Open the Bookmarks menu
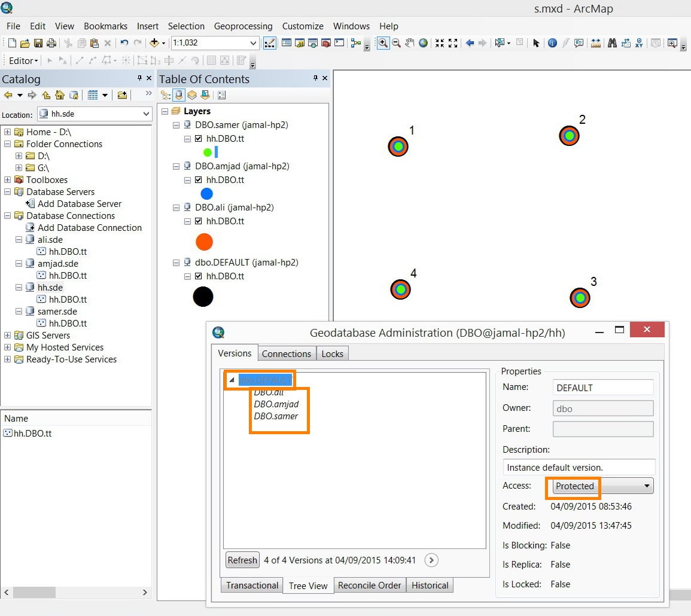Image resolution: width=691 pixels, height=616 pixels. pos(105,26)
